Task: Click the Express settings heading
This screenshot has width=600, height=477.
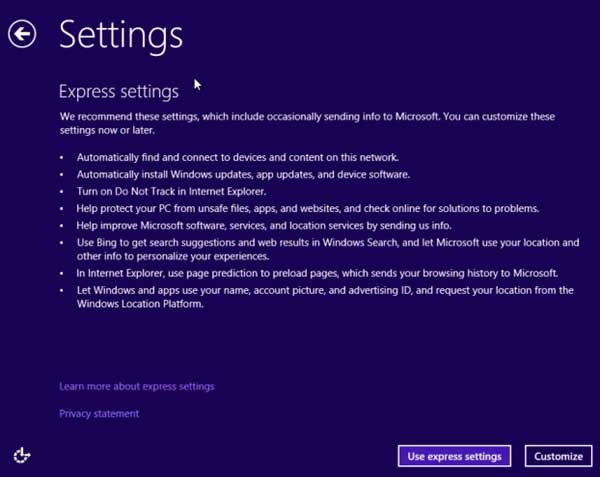Action: click(119, 91)
